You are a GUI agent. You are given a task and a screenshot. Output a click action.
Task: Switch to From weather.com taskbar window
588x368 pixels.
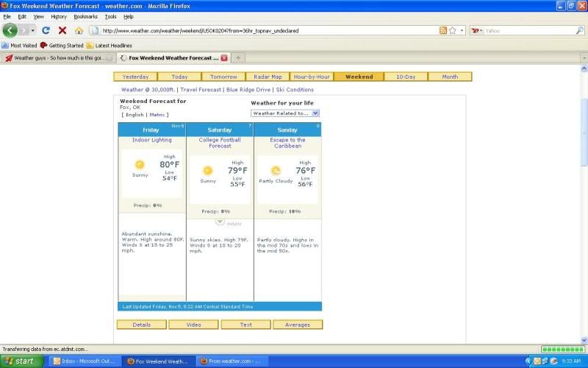coord(232,361)
